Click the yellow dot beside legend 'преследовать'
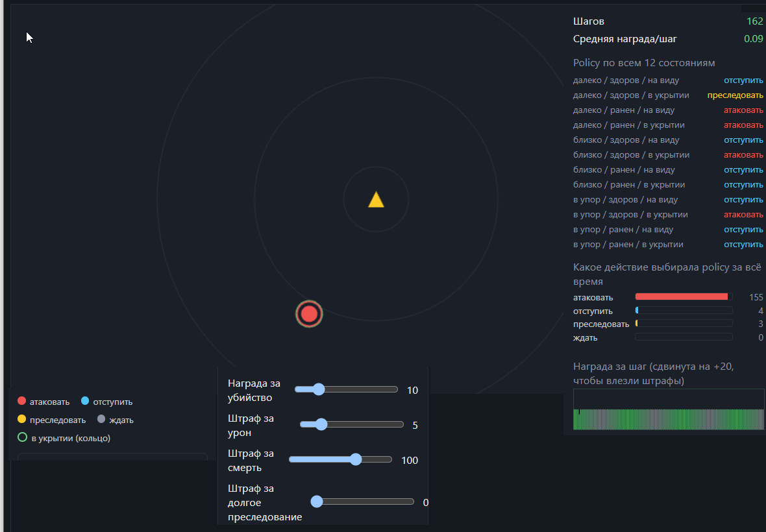Viewport: 766px width, 532px height. coord(21,419)
